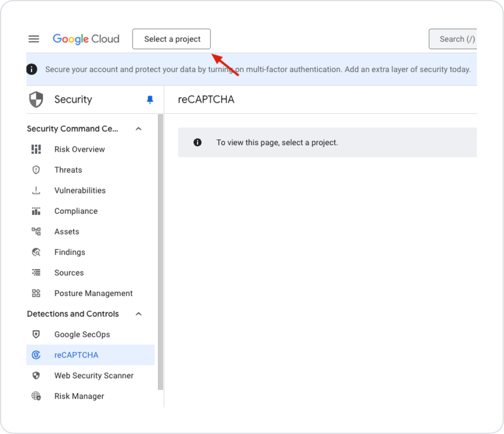Click the Assets icon
This screenshot has height=434, width=504.
point(36,231)
